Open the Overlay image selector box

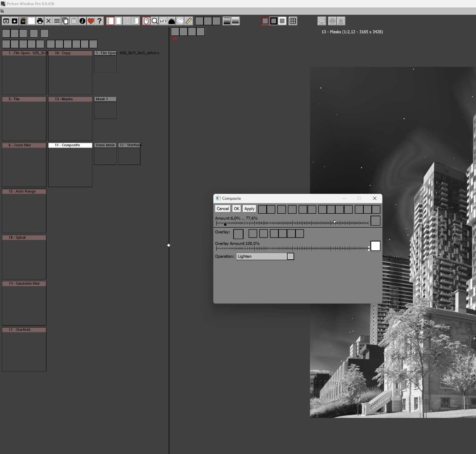tap(238, 234)
